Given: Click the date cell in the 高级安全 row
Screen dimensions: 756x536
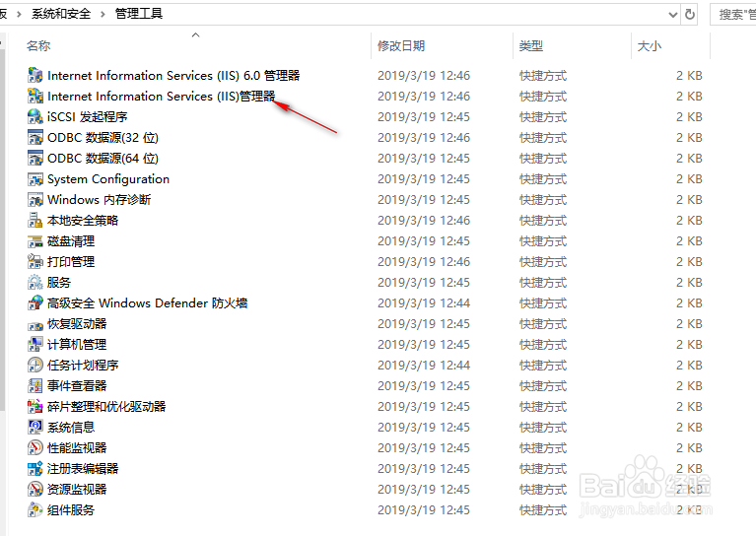Looking at the screenshot, I should [424, 303].
